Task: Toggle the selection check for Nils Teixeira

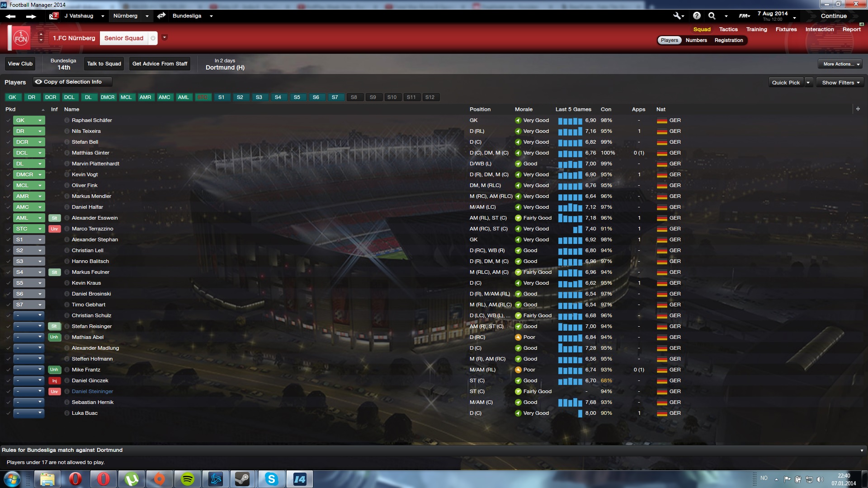Action: point(8,131)
